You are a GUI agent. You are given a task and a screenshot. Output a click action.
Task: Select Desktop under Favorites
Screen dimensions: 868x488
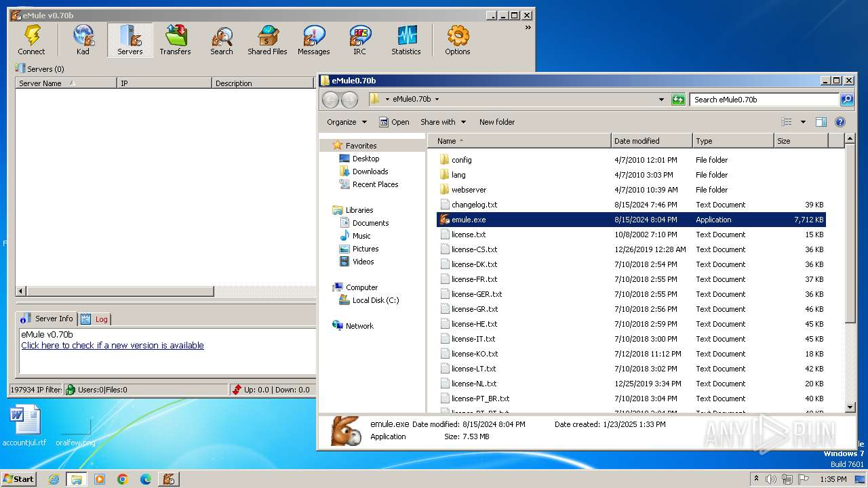pyautogui.click(x=366, y=159)
